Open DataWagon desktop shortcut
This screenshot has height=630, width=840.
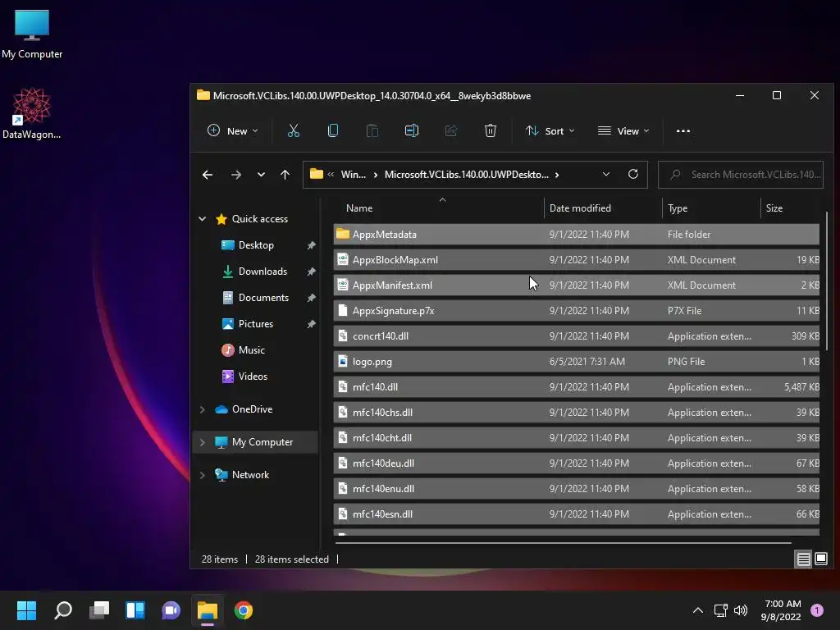[32, 113]
